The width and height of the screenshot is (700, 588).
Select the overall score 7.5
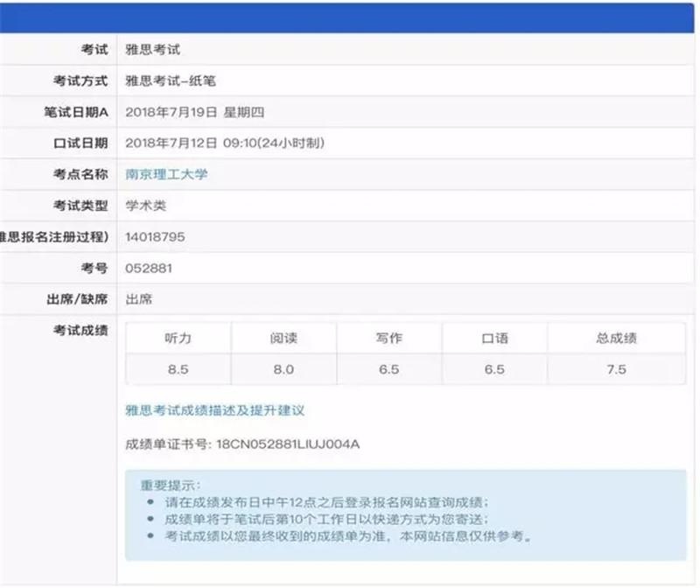click(616, 369)
